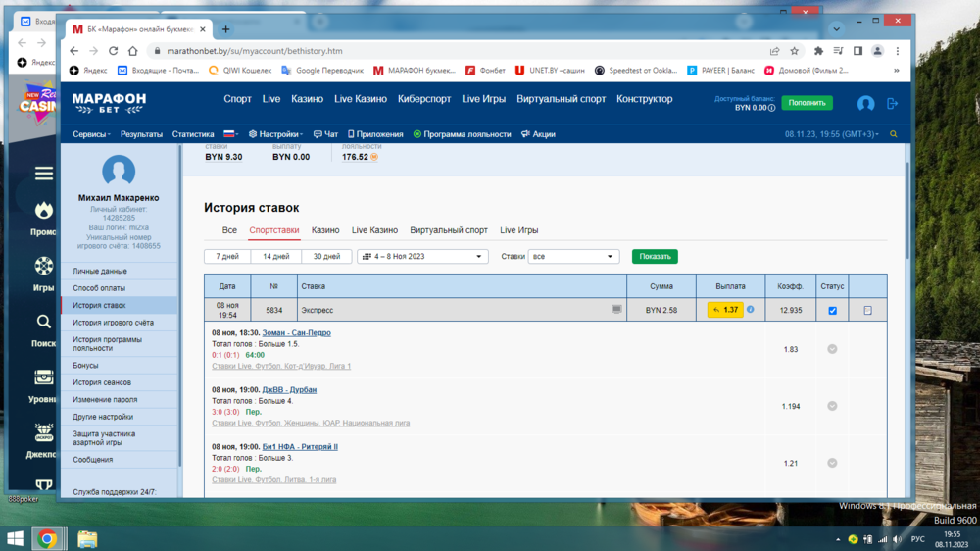The width and height of the screenshot is (980, 551).
Task: Select История игрового счёта in sidebar
Action: coord(113,323)
